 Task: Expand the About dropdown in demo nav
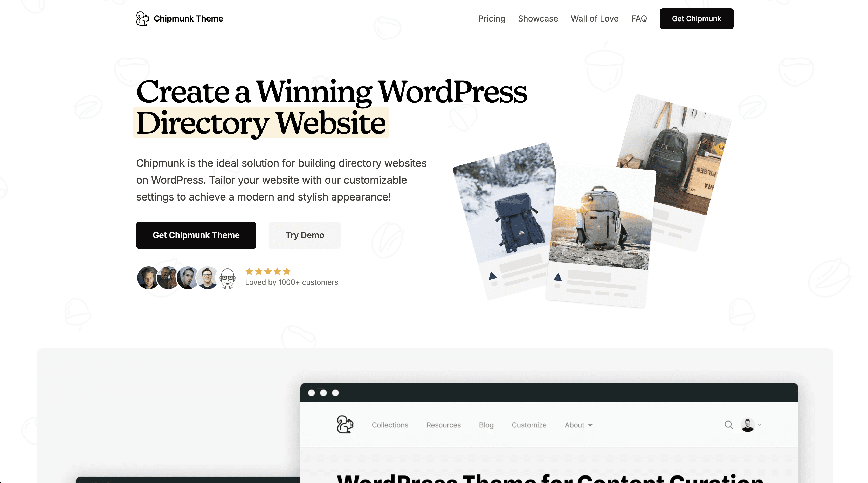578,425
